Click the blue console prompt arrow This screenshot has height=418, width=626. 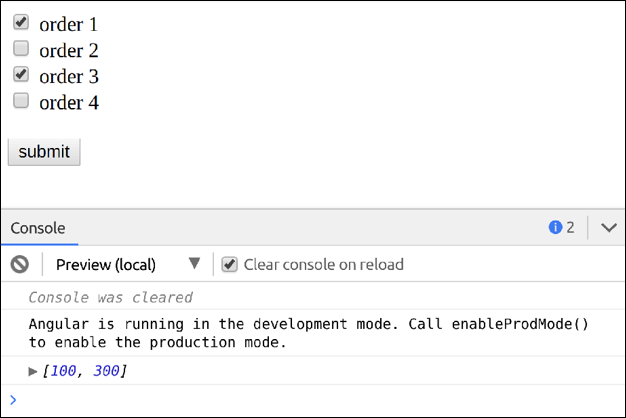pyautogui.click(x=13, y=400)
